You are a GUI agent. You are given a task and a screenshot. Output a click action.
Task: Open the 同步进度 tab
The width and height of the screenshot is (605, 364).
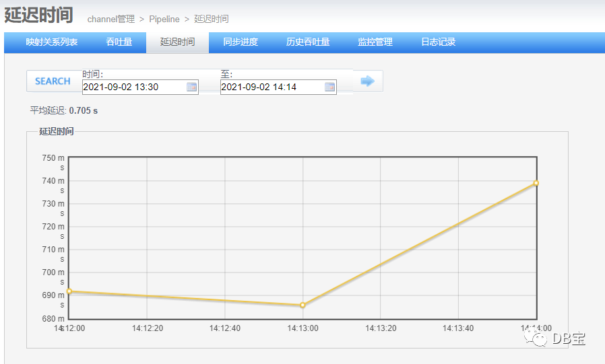click(x=241, y=42)
